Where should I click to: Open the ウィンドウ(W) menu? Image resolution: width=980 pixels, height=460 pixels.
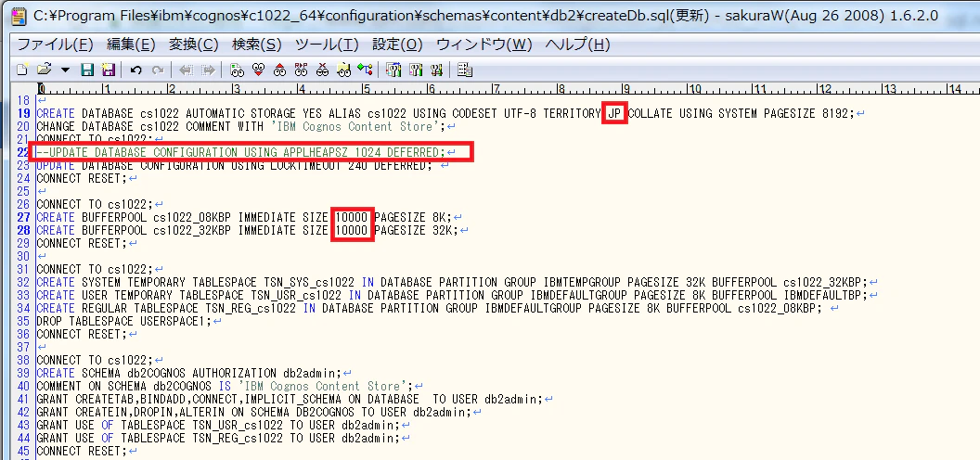(x=484, y=45)
